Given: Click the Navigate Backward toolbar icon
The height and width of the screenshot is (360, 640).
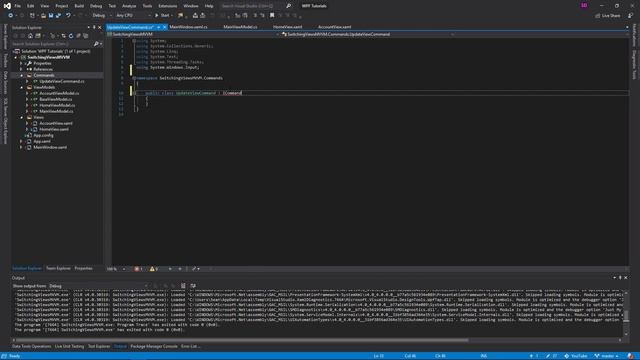Looking at the screenshot, I should [11, 16].
